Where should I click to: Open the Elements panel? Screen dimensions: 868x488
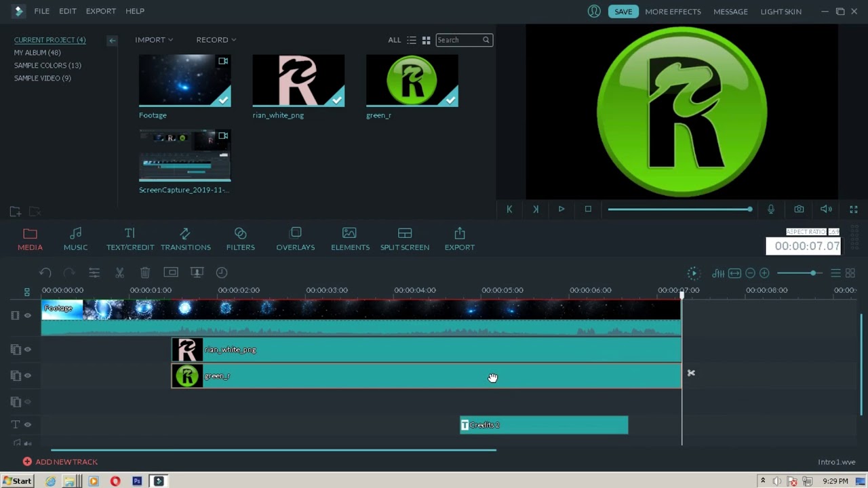pyautogui.click(x=350, y=239)
